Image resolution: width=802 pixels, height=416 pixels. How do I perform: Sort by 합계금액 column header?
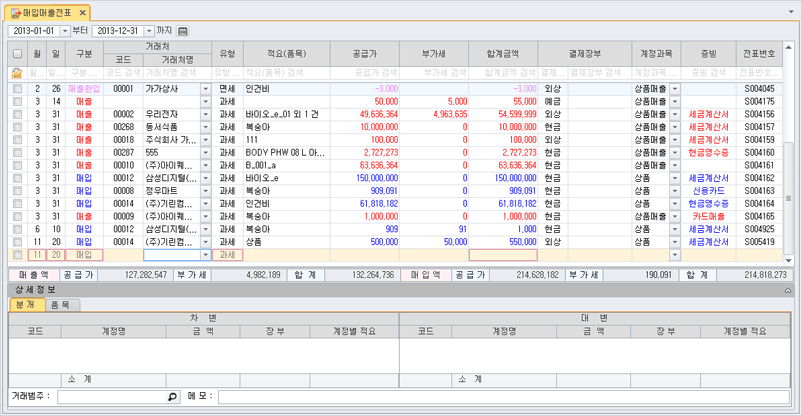pos(503,54)
